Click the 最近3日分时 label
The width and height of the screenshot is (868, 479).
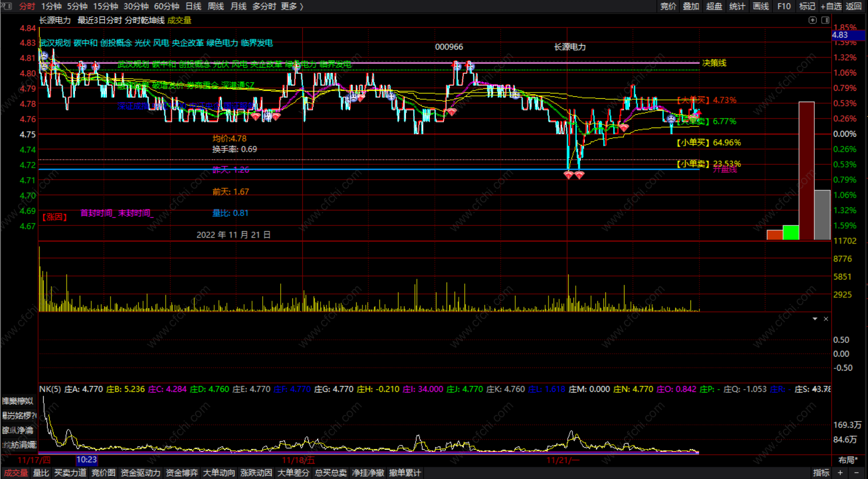[100, 20]
